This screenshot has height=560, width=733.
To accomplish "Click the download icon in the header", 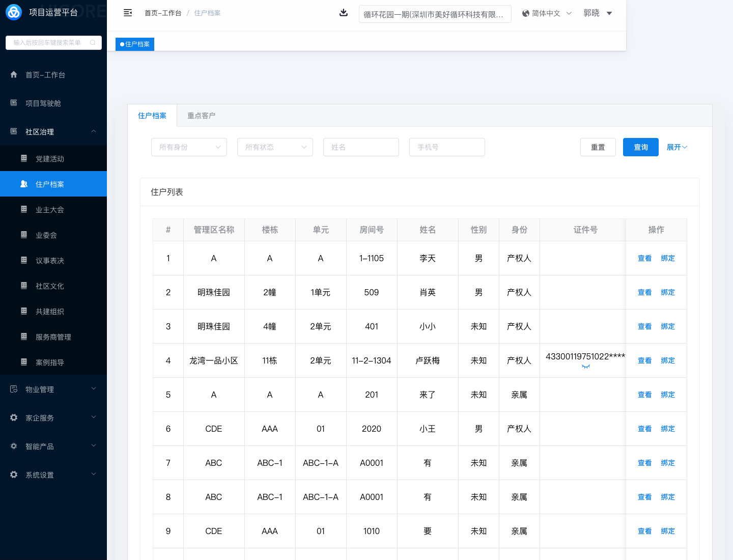I will pos(344,13).
